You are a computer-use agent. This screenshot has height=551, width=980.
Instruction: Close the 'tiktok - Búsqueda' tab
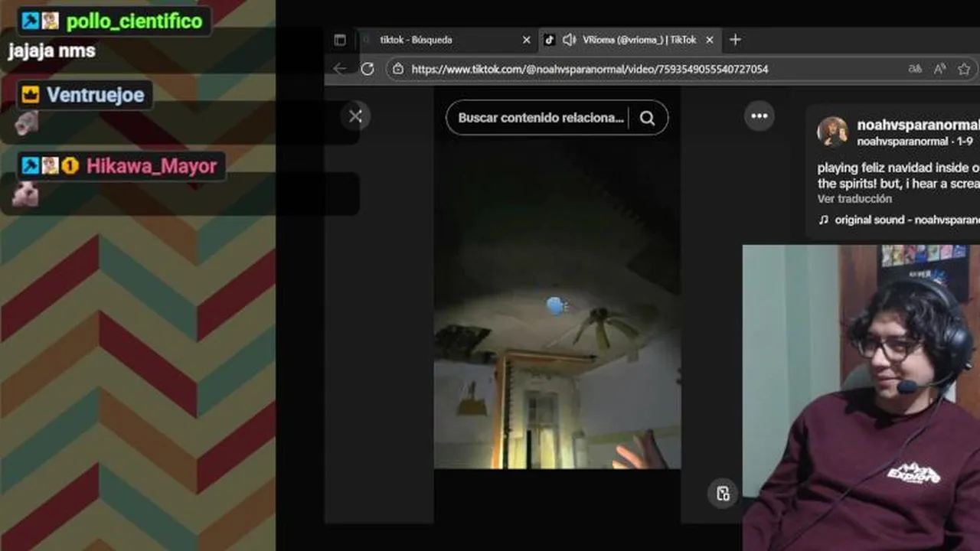click(x=526, y=40)
